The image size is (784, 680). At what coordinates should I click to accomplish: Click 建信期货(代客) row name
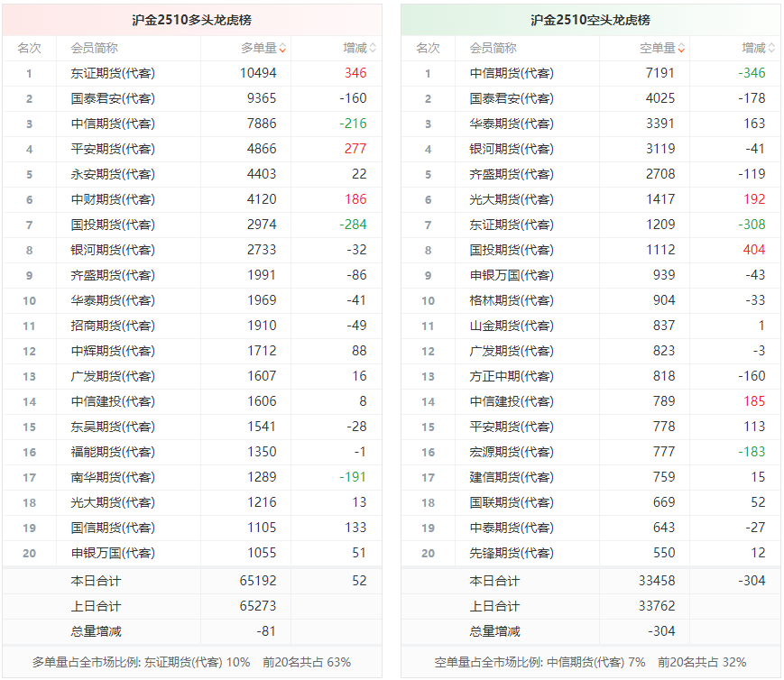pos(512,477)
